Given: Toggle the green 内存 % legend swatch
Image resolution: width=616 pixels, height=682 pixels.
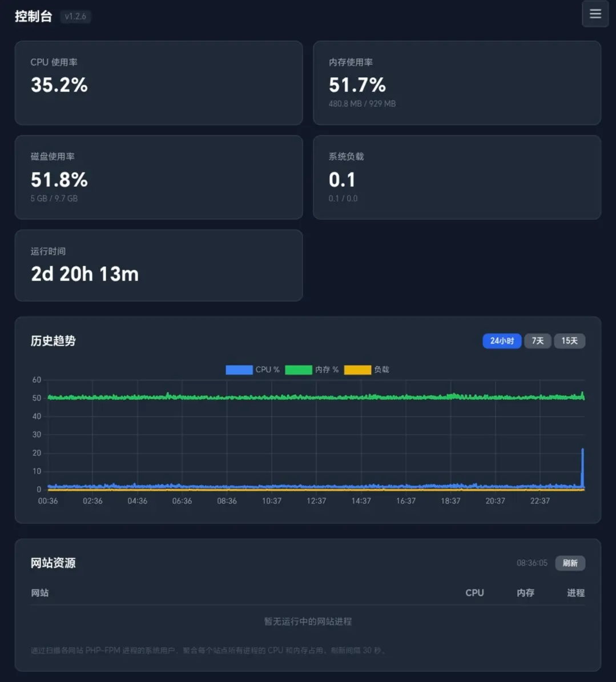Looking at the screenshot, I should tap(298, 370).
